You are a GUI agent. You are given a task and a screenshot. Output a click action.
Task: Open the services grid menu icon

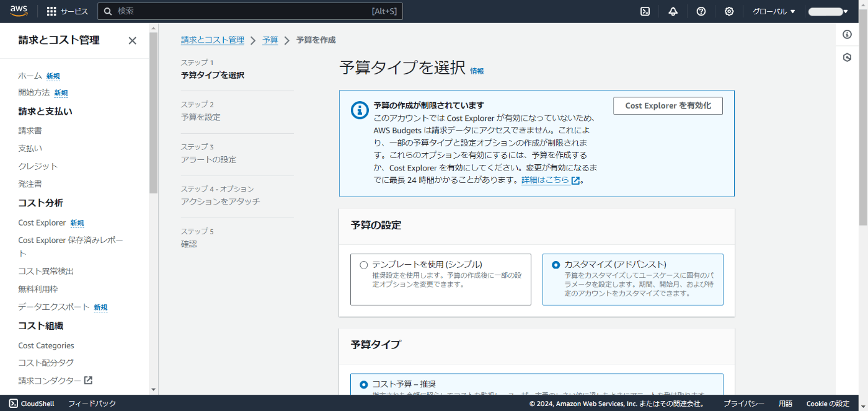point(51,11)
